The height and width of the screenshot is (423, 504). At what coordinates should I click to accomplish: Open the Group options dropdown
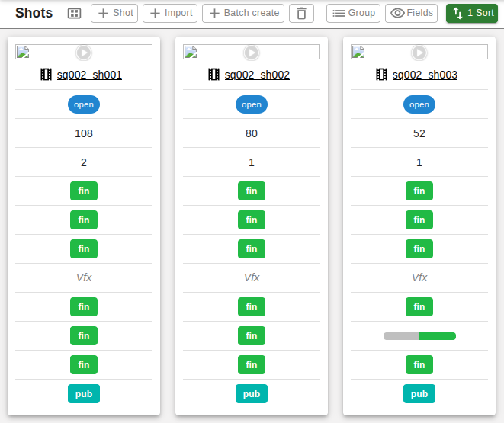point(353,13)
